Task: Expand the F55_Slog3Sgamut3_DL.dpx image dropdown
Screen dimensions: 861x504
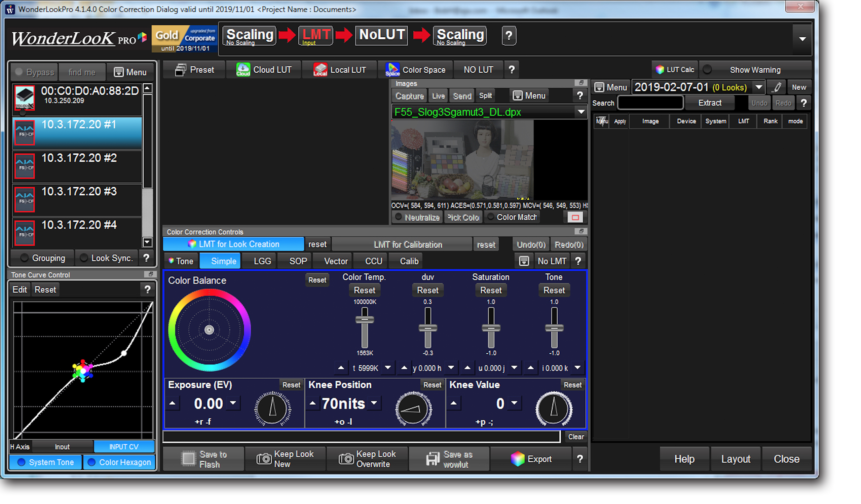Action: [581, 112]
